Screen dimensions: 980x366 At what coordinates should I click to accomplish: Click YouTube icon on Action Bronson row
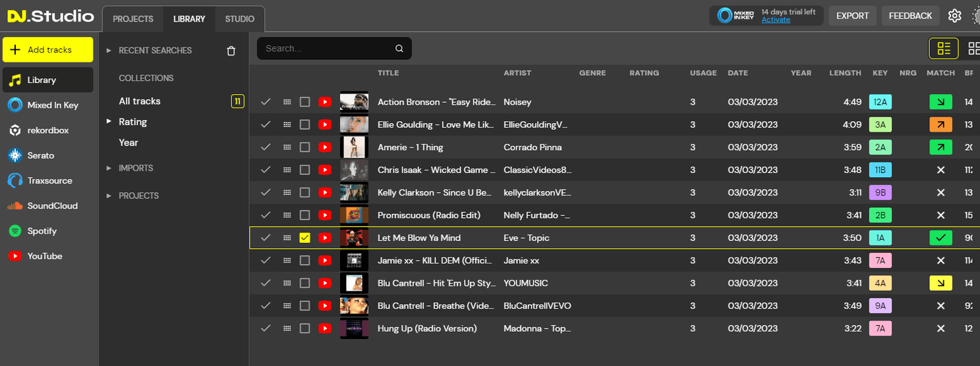[324, 102]
